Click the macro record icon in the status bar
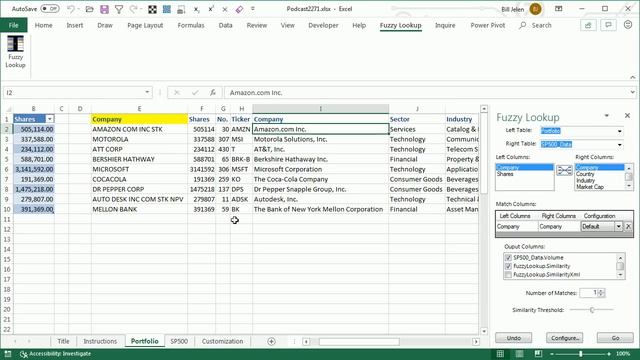This screenshot has width=640, height=360. tap(8, 354)
